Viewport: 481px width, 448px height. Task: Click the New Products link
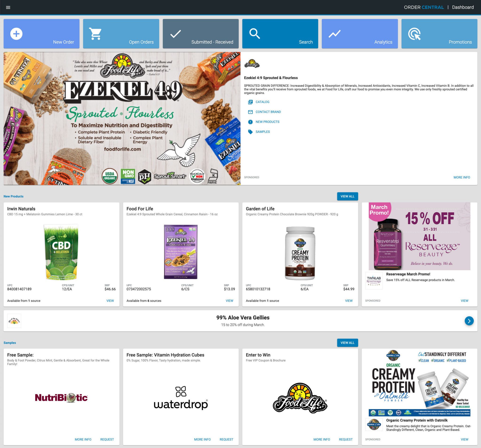point(268,122)
